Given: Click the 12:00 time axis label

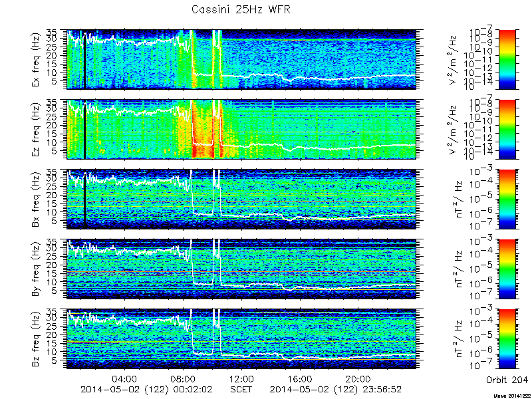Looking at the screenshot, I should click(241, 378).
